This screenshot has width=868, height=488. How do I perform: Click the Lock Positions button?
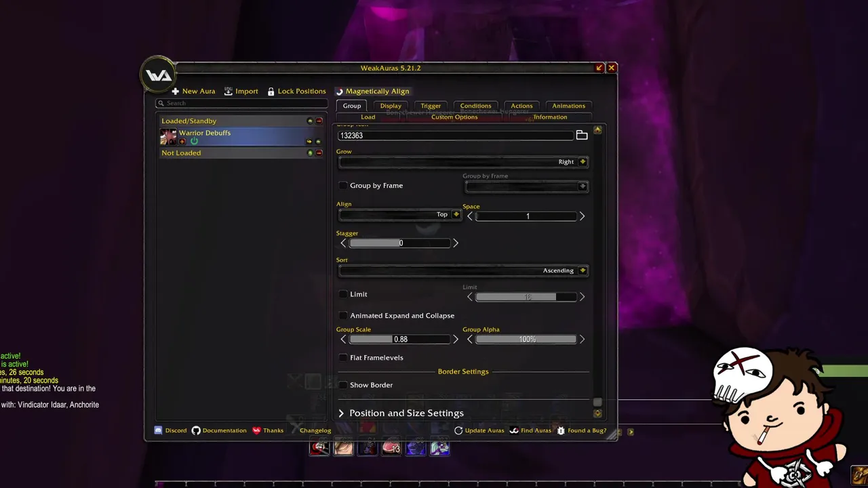[296, 91]
